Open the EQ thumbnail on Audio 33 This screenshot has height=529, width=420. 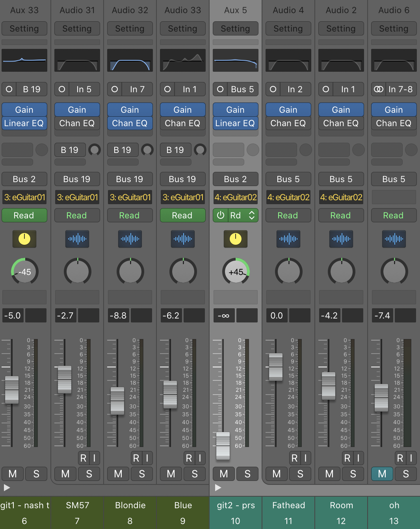pyautogui.click(x=183, y=60)
